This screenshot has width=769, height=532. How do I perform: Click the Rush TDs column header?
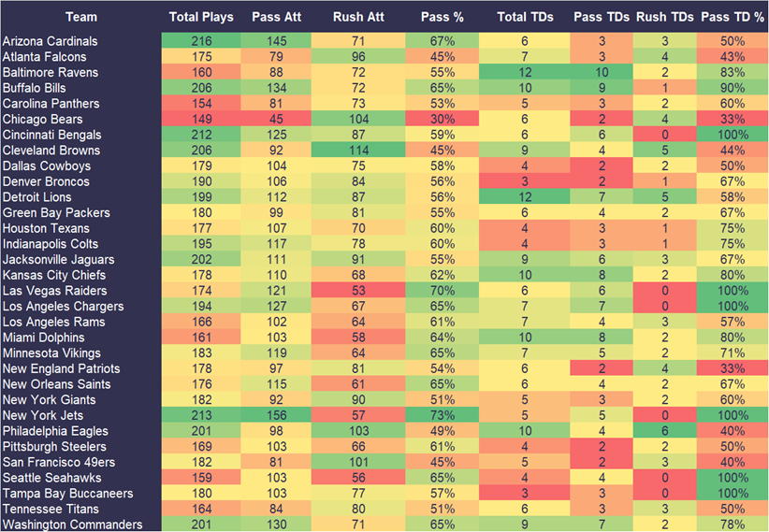[663, 17]
